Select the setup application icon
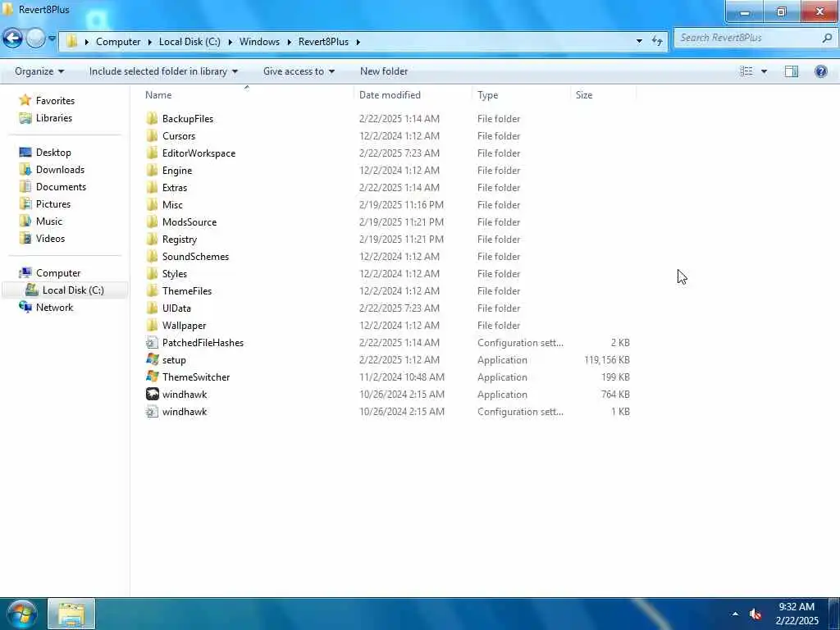 152,359
